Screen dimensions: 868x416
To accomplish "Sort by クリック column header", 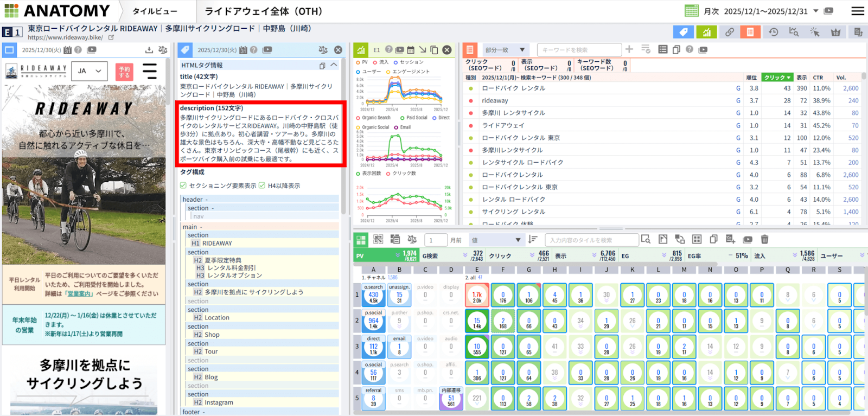I will point(777,78).
